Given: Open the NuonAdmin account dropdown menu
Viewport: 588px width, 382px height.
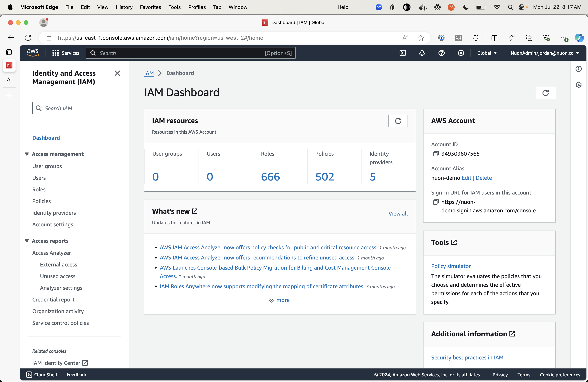Looking at the screenshot, I should (544, 53).
